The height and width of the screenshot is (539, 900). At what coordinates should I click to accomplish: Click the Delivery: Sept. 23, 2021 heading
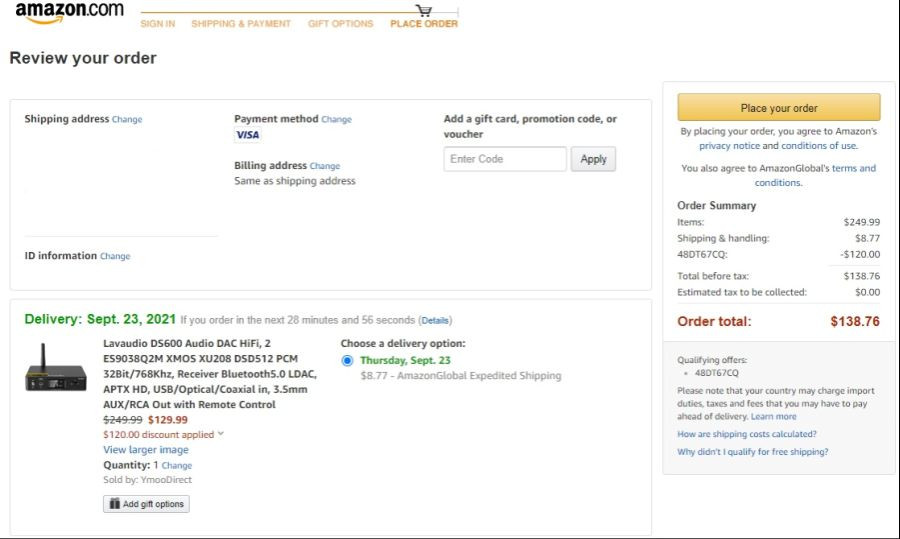pyautogui.click(x=100, y=319)
